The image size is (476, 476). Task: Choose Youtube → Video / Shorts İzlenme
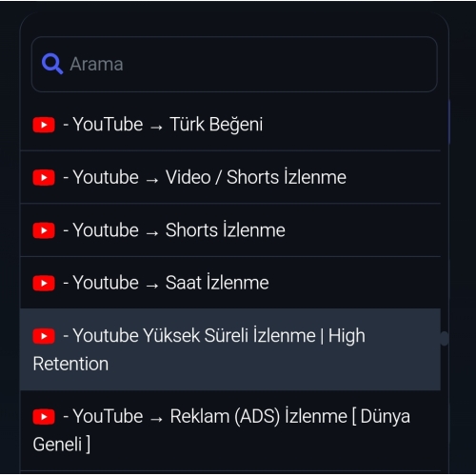[x=230, y=177]
